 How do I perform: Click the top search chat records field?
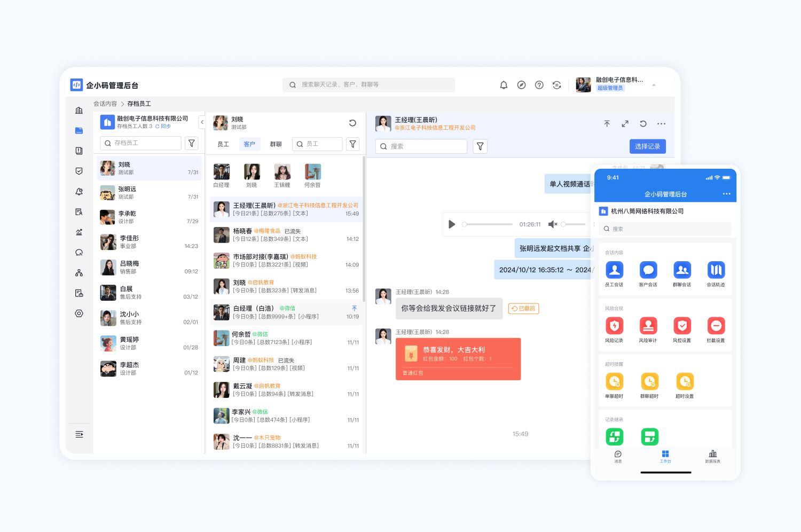tap(368, 85)
